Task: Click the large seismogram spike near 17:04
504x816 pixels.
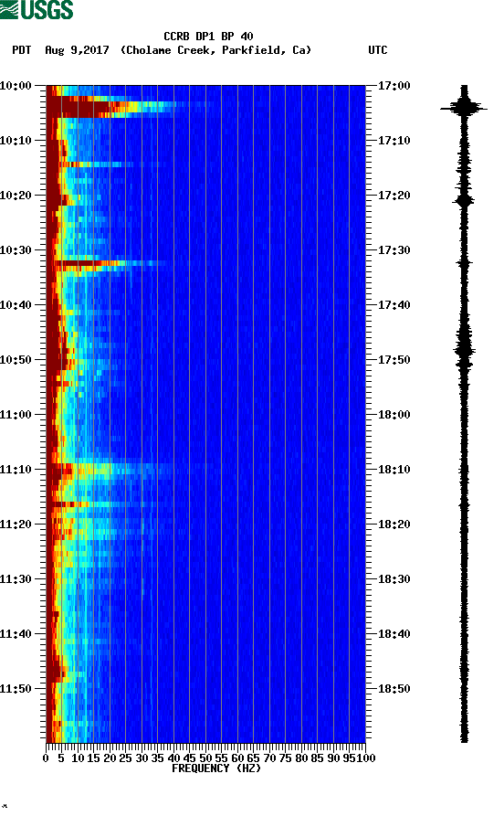Action: coord(464,108)
